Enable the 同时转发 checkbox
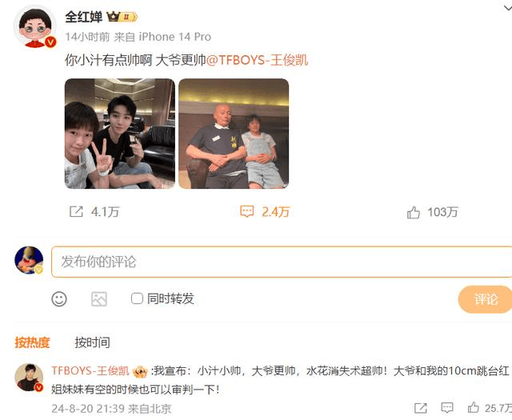Image resolution: width=512 pixels, height=420 pixels. (x=137, y=298)
